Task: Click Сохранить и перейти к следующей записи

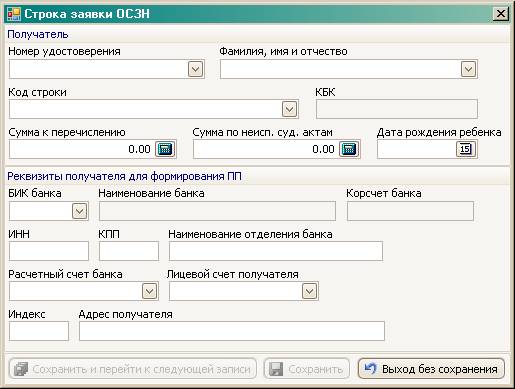Action: point(133,369)
